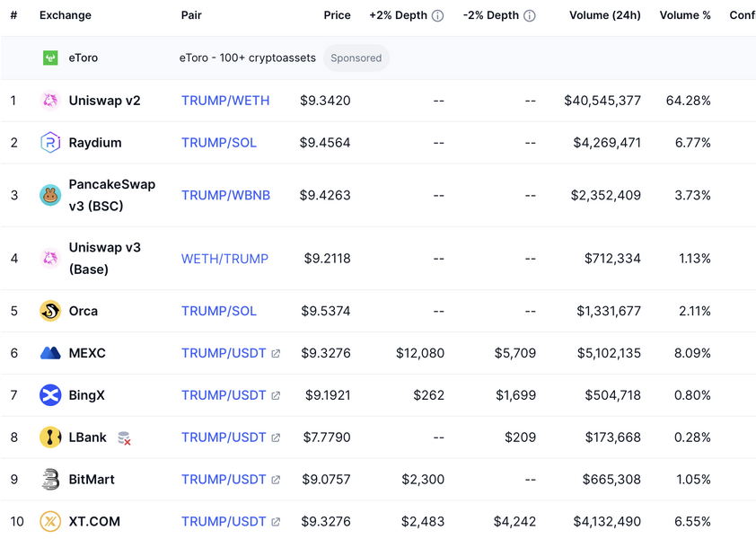Screen dimensions: 756x539
Task: Open the TRUMP/WETH pair on Uniswap v2
Action: click(x=225, y=101)
